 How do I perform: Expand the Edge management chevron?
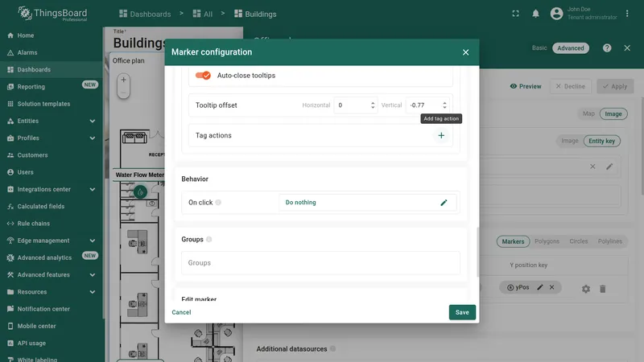[93, 241]
